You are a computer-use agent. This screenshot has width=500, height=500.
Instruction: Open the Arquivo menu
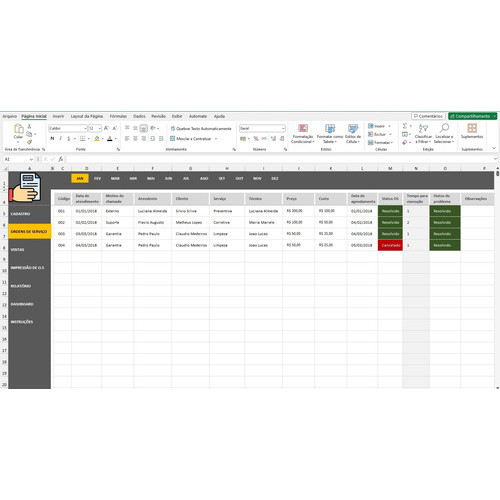pyautogui.click(x=10, y=116)
